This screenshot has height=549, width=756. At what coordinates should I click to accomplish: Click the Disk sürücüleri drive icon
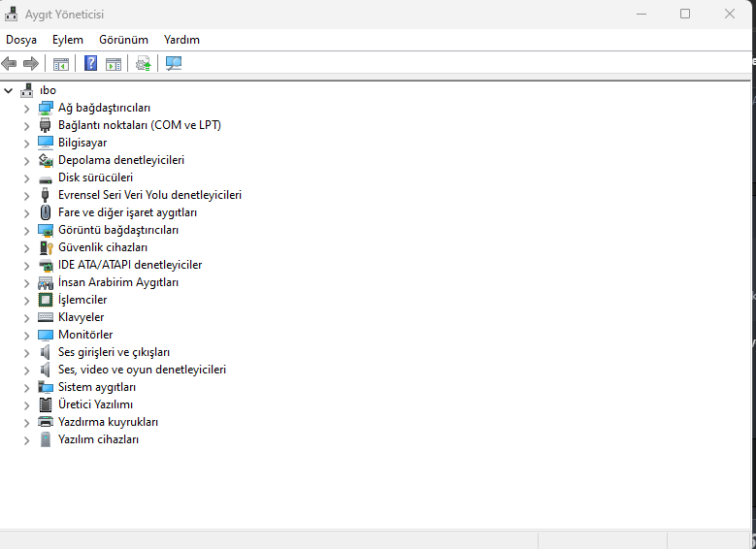coord(46,179)
